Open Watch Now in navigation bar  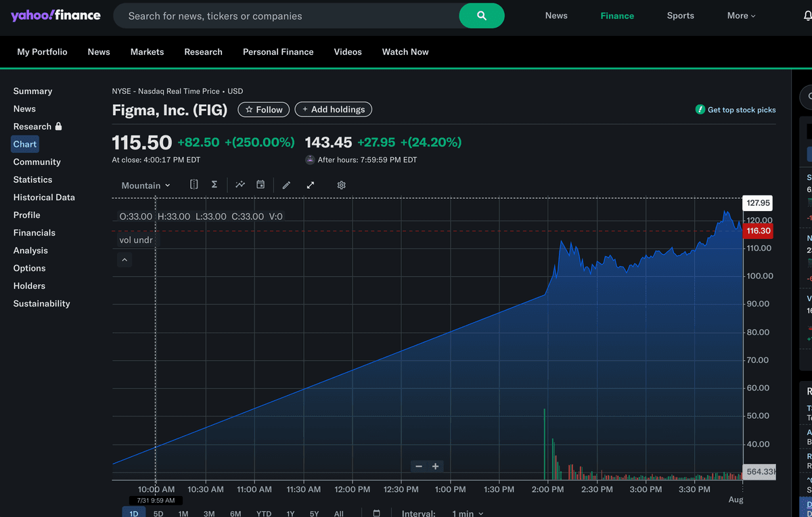[x=405, y=51]
